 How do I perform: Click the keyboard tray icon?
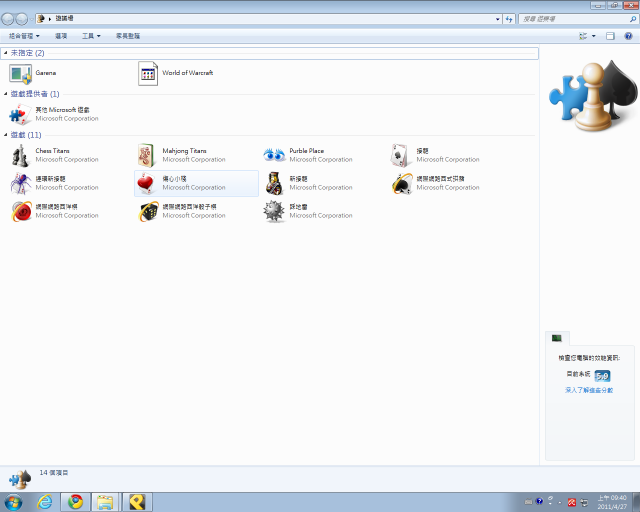tap(529, 502)
